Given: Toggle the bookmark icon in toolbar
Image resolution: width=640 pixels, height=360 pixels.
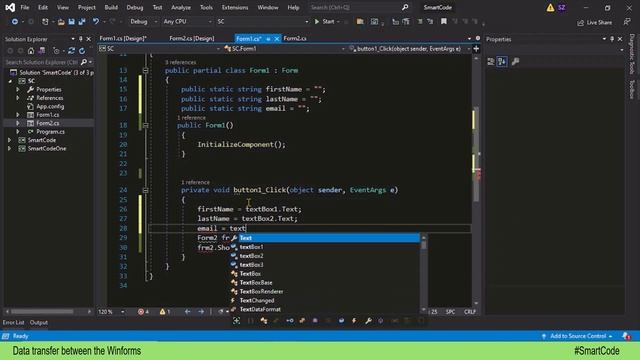Looking at the screenshot, I should [x=444, y=22].
